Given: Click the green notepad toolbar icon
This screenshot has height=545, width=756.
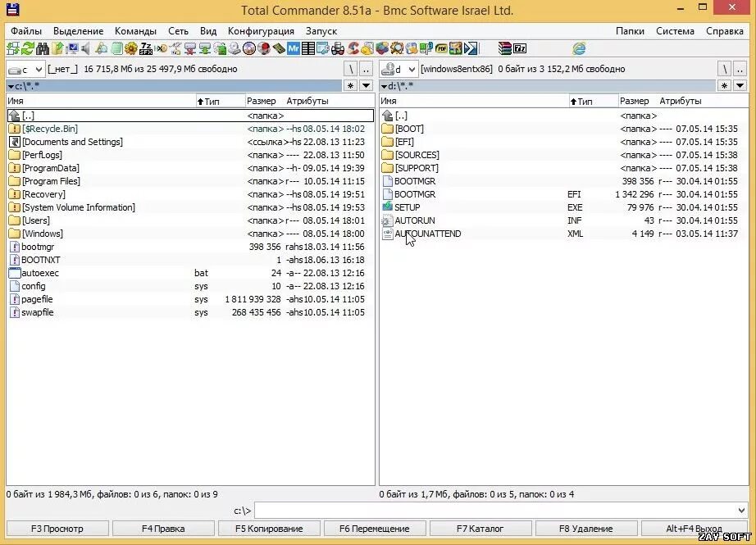Looking at the screenshot, I should pos(116,48).
